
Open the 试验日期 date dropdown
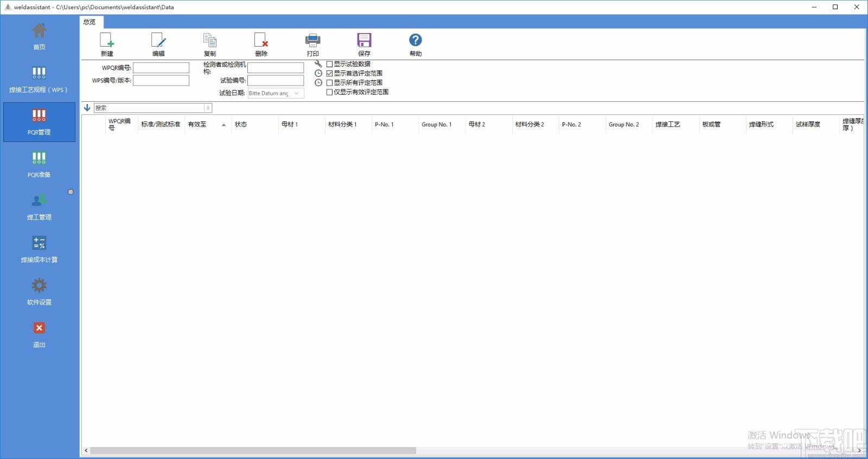click(297, 93)
